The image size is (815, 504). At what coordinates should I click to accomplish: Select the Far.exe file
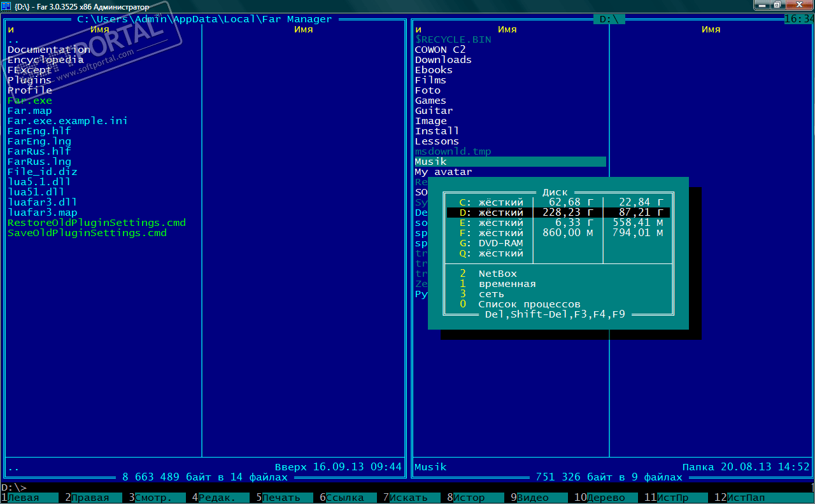[x=30, y=101]
